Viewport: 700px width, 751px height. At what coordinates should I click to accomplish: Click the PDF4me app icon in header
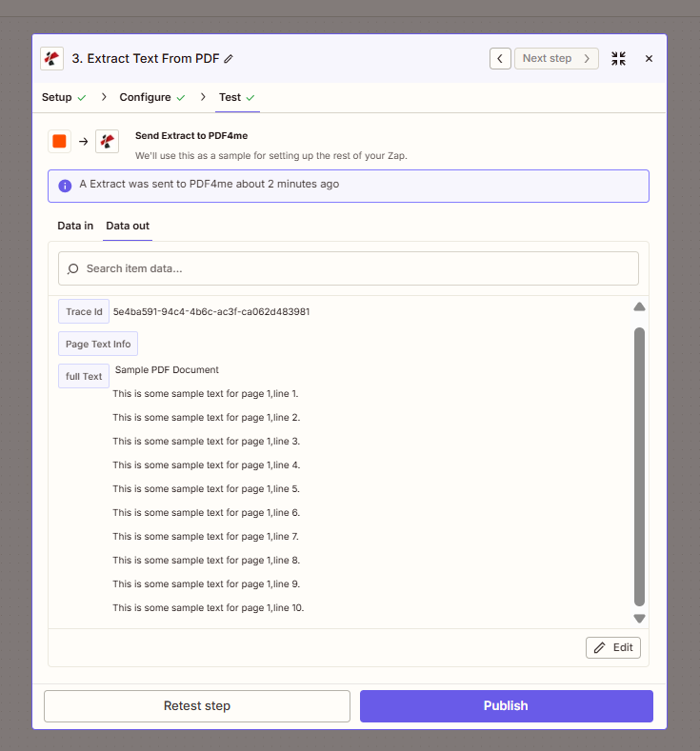point(52,58)
